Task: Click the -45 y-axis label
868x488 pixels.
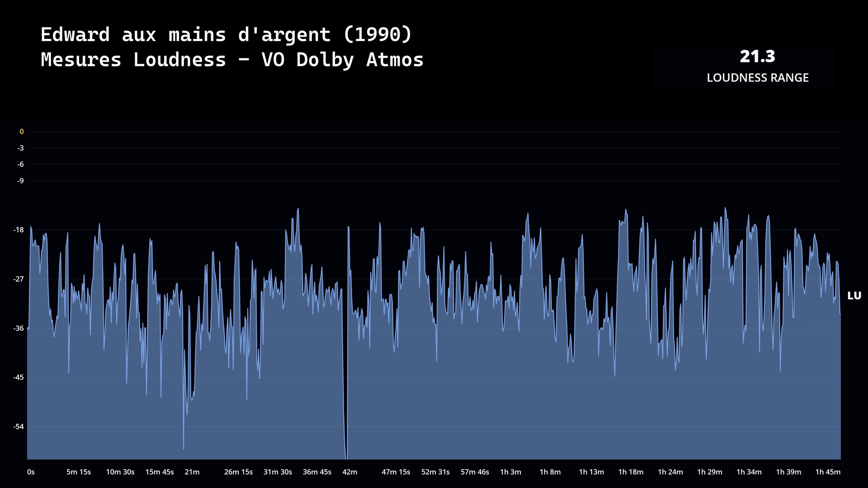Action: tap(19, 377)
